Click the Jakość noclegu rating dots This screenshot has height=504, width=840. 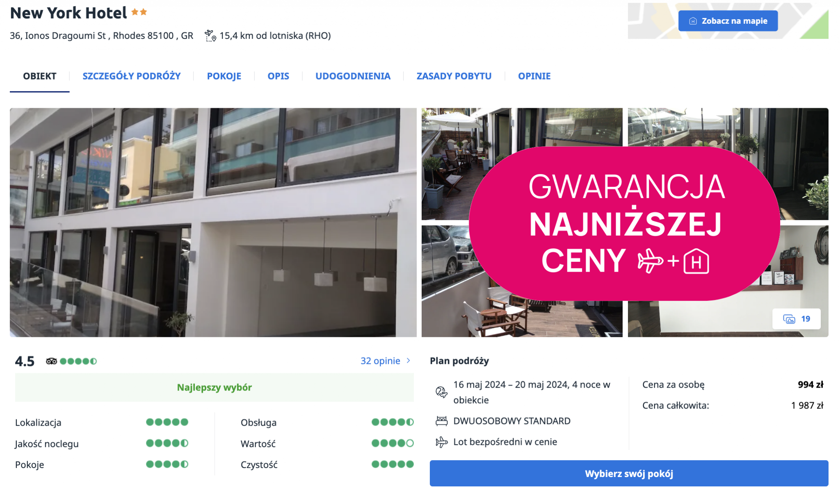tap(167, 443)
